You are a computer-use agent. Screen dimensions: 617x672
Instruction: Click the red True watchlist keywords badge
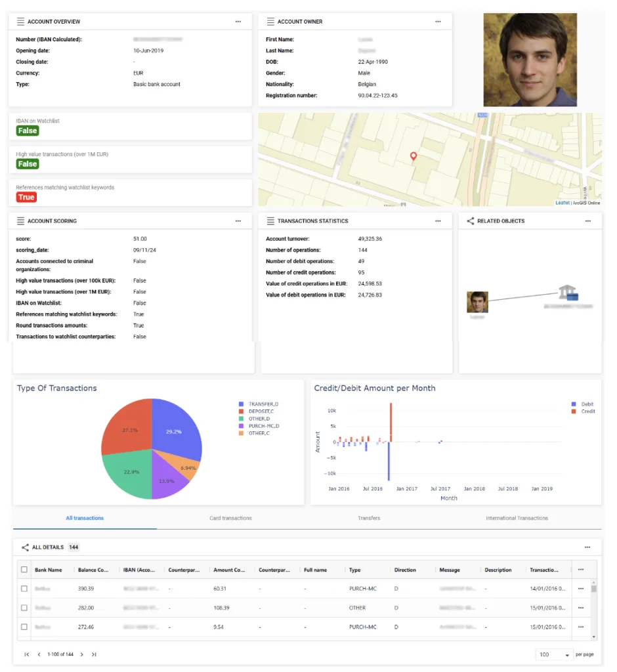(26, 197)
